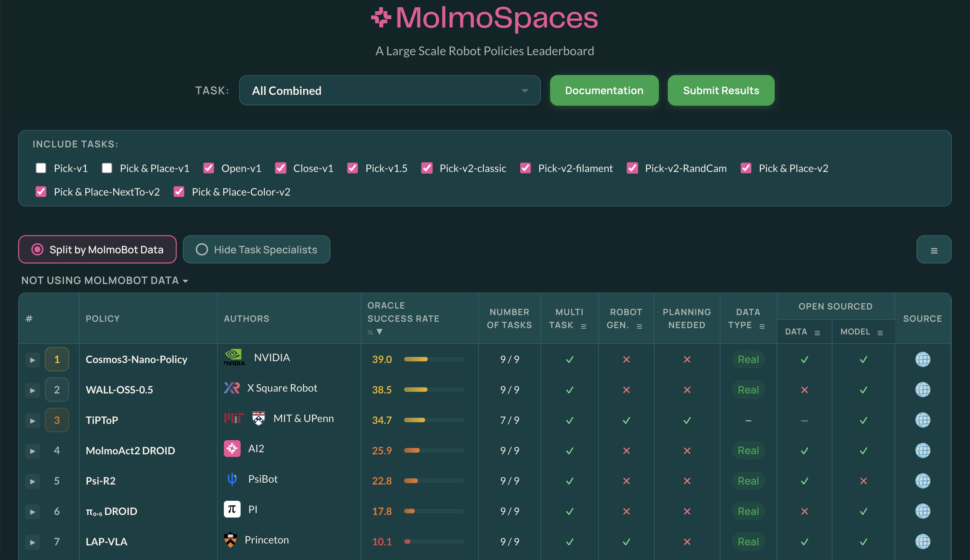Click the PsiBot logo icon
Image resolution: width=970 pixels, height=560 pixels.
(x=232, y=479)
